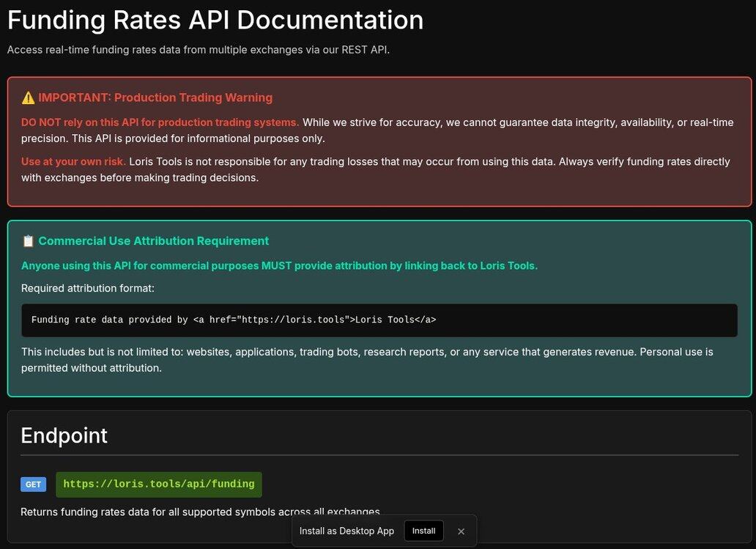Screen dimensions: 756x549
Task: Click the Funding Rates API Documentation title
Action: (x=215, y=21)
